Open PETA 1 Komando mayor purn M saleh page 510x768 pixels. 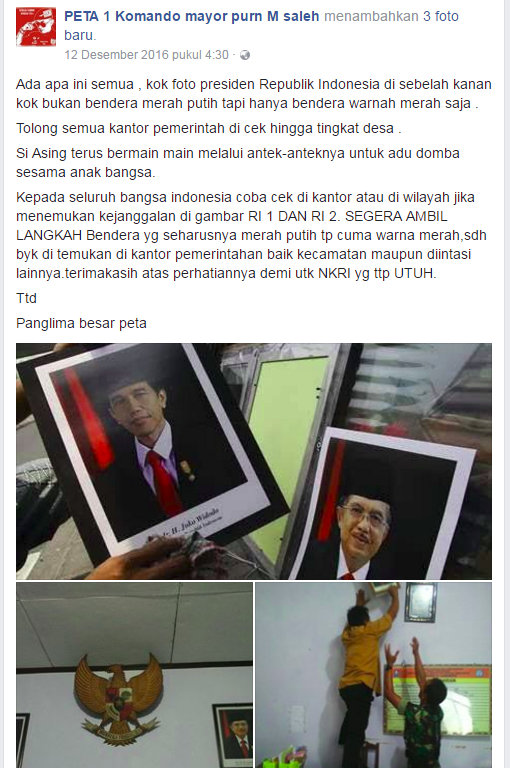192,16
